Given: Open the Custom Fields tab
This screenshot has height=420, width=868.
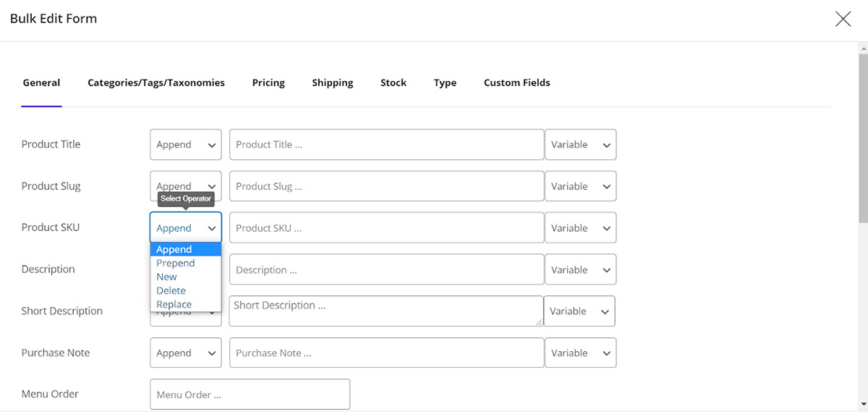Looking at the screenshot, I should pos(516,83).
